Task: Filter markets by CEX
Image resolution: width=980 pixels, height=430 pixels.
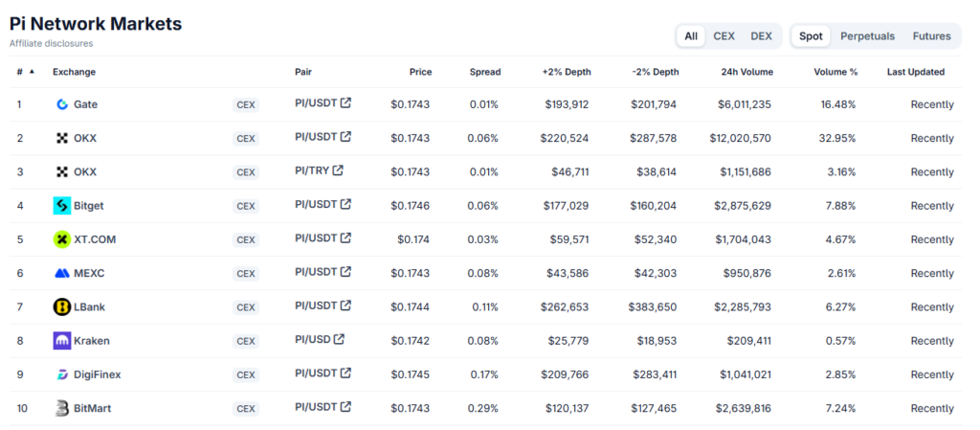Action: pos(724,36)
